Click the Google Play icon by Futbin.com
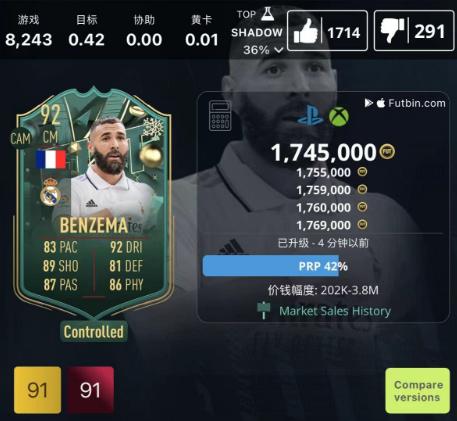Viewport: 457px width, 421px height. [368, 103]
